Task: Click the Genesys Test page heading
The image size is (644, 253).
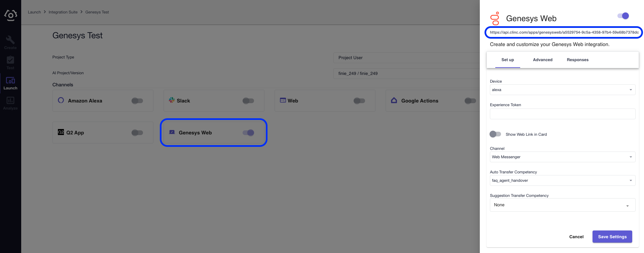Action: [x=77, y=36]
